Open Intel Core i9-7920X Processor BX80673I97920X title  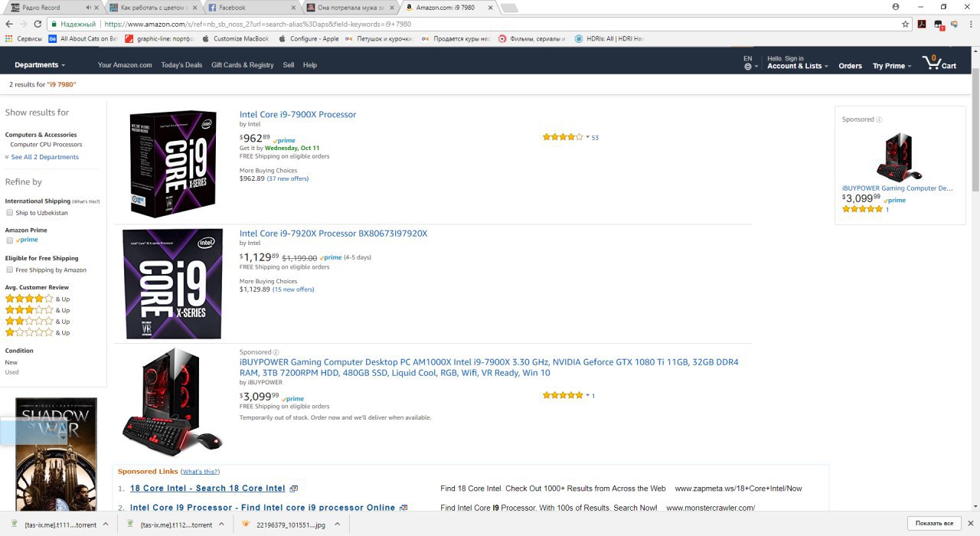point(333,234)
